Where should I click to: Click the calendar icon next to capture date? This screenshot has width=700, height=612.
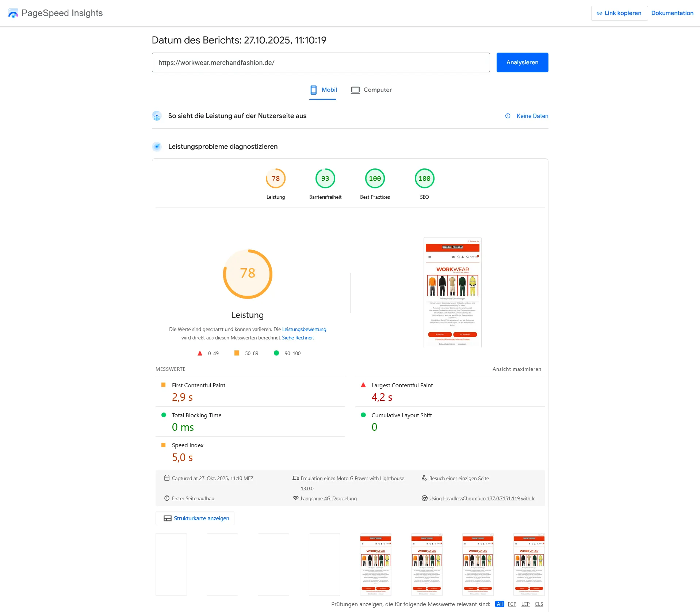pos(167,478)
